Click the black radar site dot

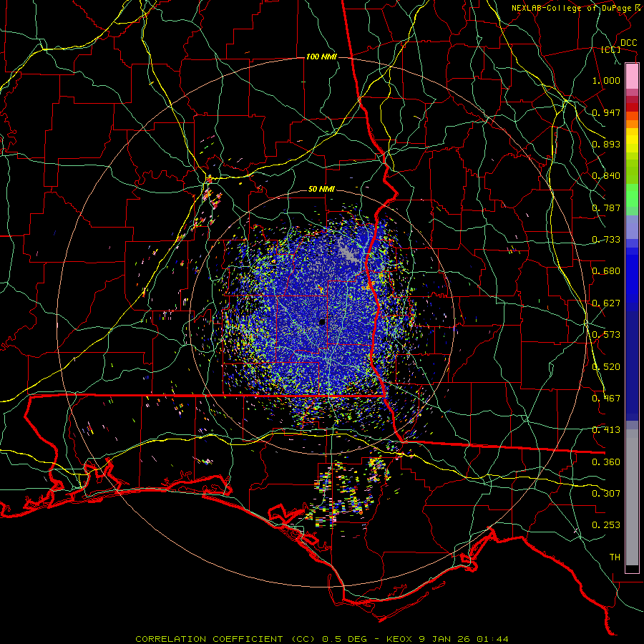click(x=322, y=322)
